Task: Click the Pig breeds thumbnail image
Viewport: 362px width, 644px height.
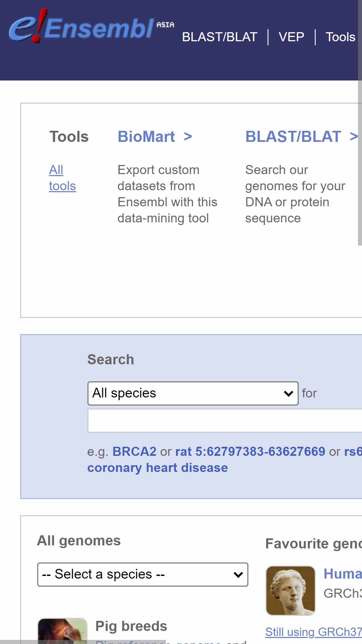Action: click(62, 631)
